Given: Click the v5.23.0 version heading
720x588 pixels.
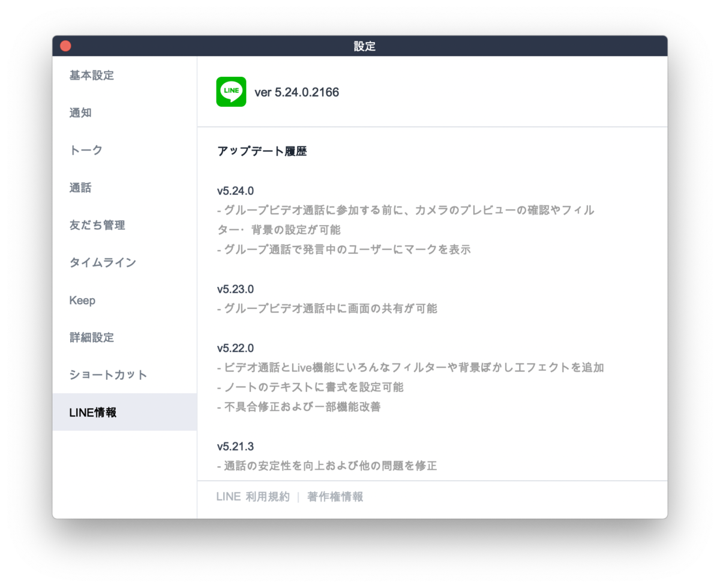Looking at the screenshot, I should click(x=235, y=289).
